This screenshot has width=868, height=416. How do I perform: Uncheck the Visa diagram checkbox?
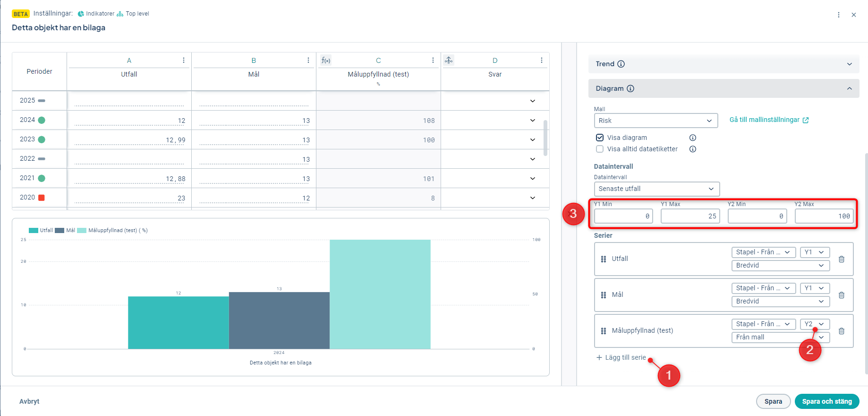tap(600, 138)
